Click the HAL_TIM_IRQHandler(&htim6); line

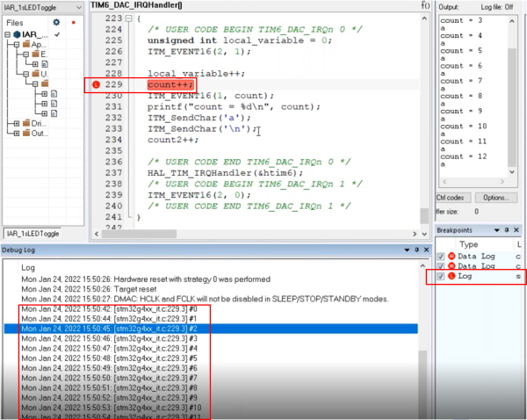tap(225, 173)
